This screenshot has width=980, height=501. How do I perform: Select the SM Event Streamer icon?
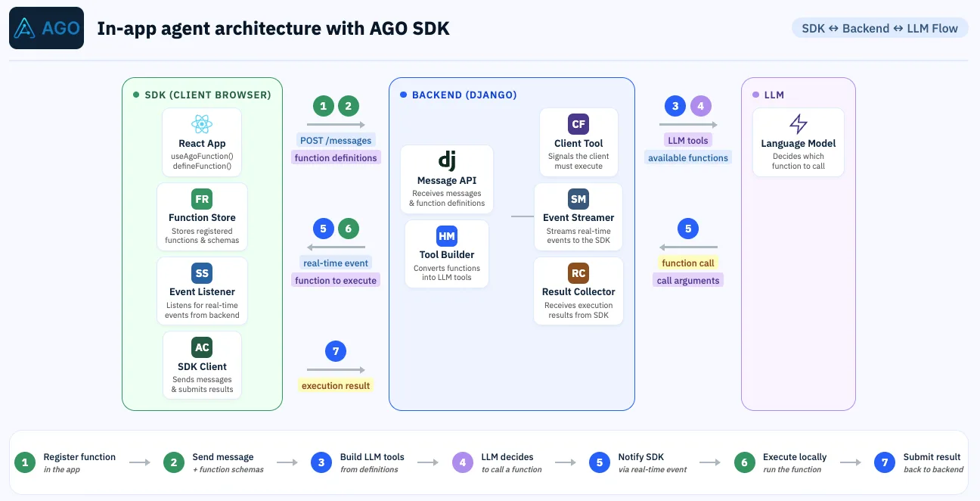click(578, 198)
